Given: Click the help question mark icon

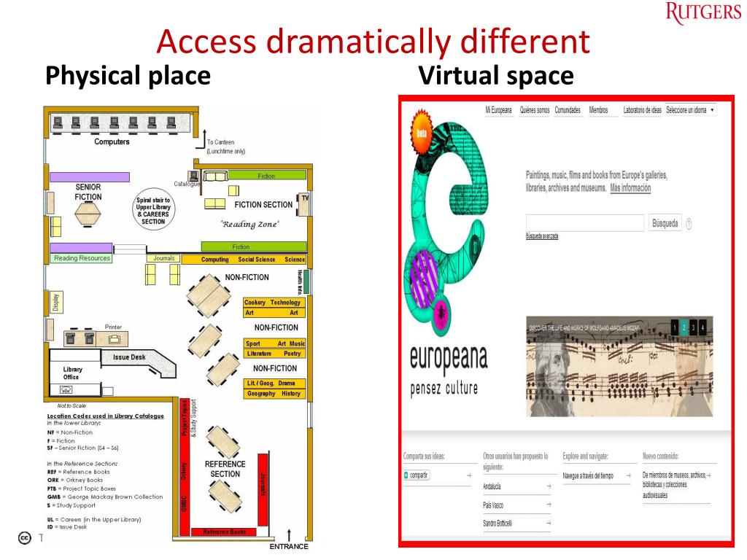Looking at the screenshot, I should pos(689,223).
